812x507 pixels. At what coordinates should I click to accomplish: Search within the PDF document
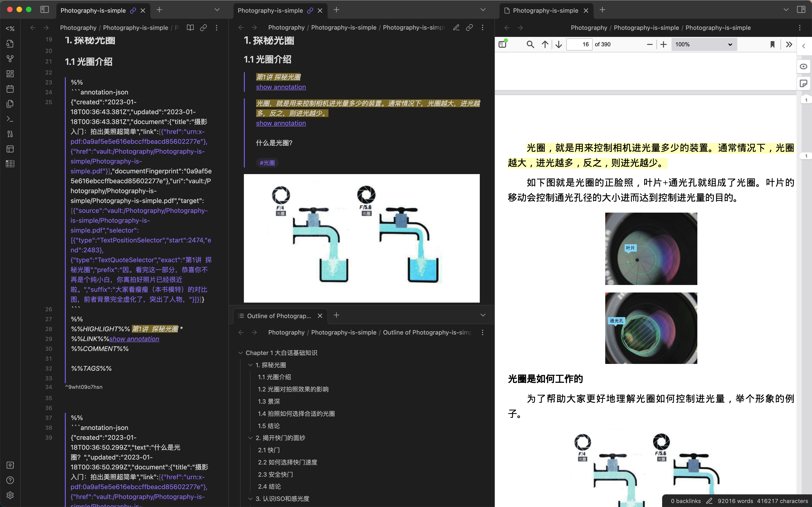tap(530, 44)
